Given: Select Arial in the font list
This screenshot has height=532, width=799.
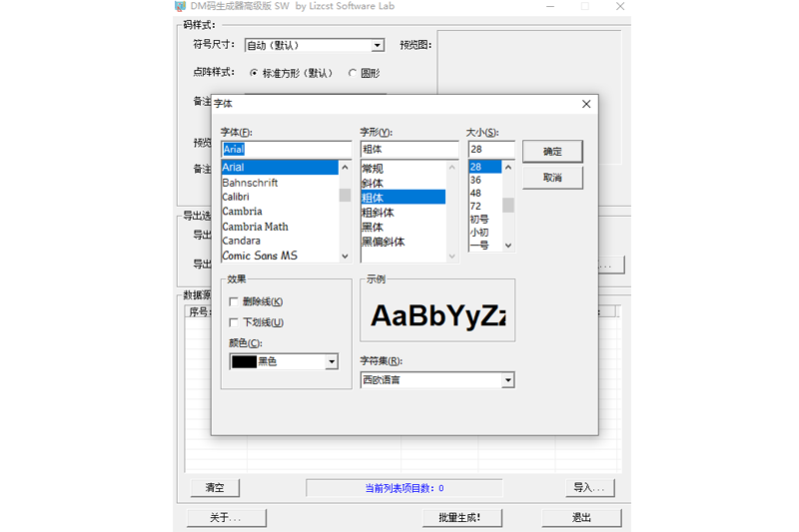Looking at the screenshot, I should click(x=280, y=167).
